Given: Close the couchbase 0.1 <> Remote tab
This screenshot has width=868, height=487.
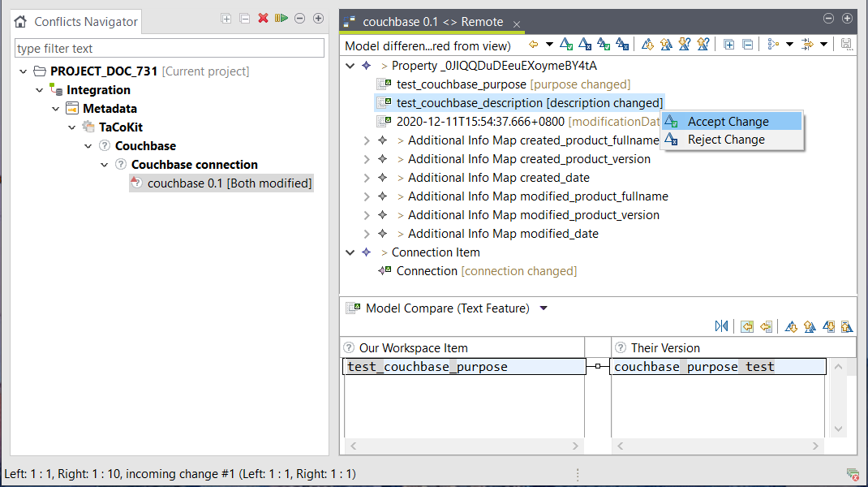Looking at the screenshot, I should 518,24.
